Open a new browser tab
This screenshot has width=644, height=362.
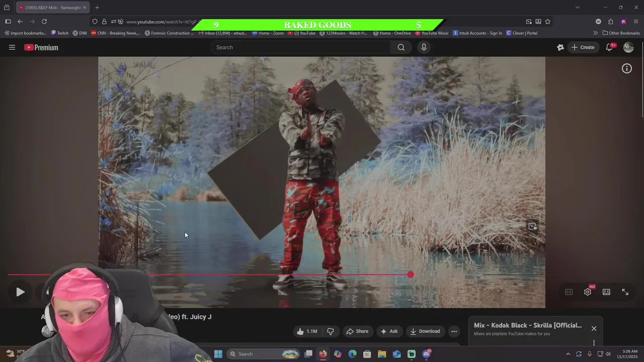pyautogui.click(x=97, y=8)
